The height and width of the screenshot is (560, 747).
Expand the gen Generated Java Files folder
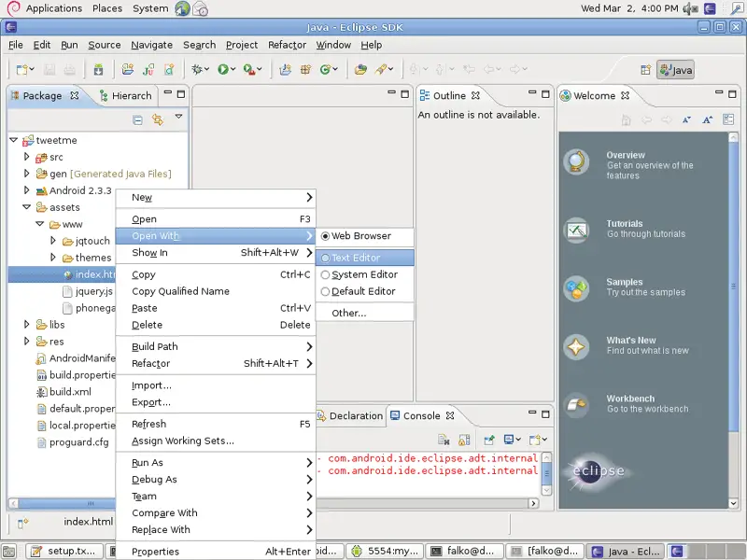tap(27, 174)
